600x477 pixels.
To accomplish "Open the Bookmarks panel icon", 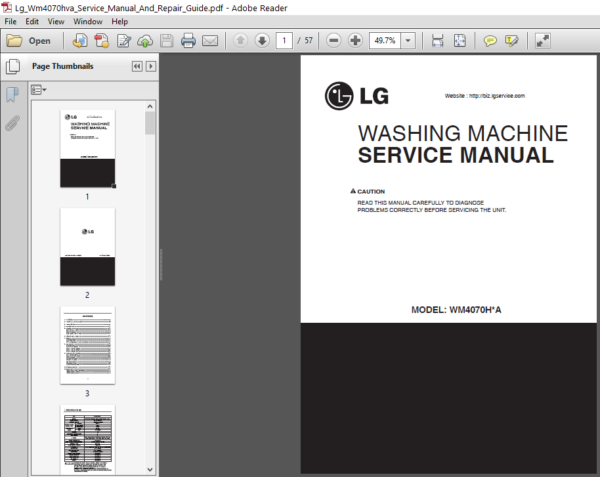I will pos(13,94).
